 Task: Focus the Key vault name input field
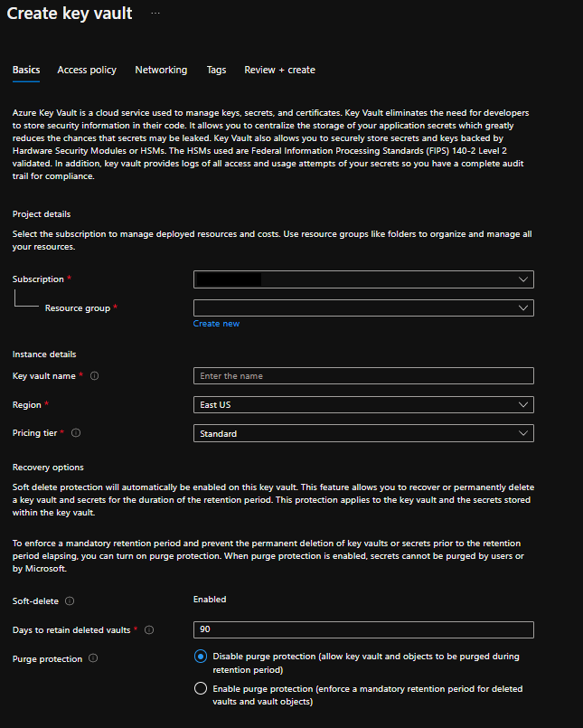(x=363, y=375)
